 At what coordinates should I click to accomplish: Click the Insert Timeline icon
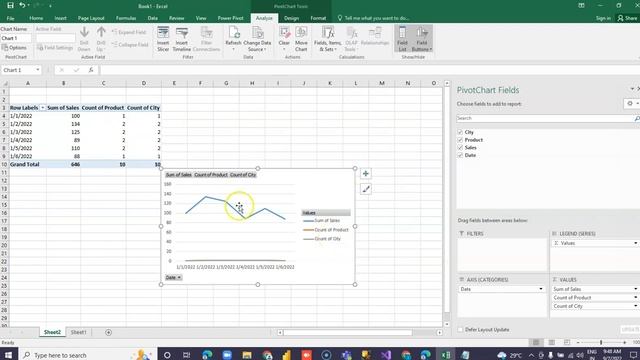coord(182,39)
